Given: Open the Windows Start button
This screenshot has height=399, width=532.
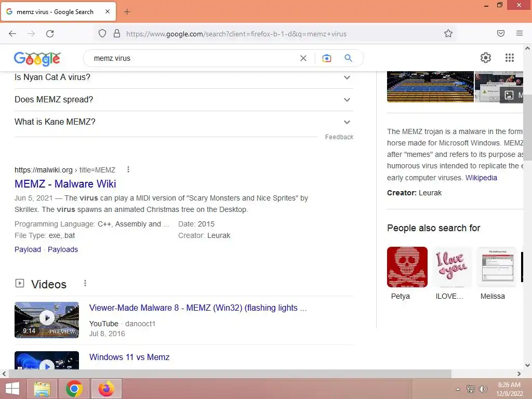Looking at the screenshot, I should point(12,389).
